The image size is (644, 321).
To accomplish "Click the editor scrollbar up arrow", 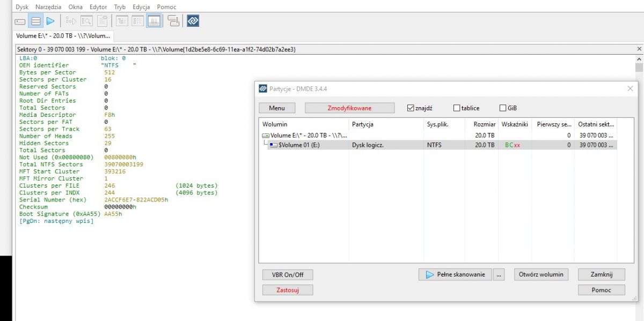I will (x=639, y=58).
